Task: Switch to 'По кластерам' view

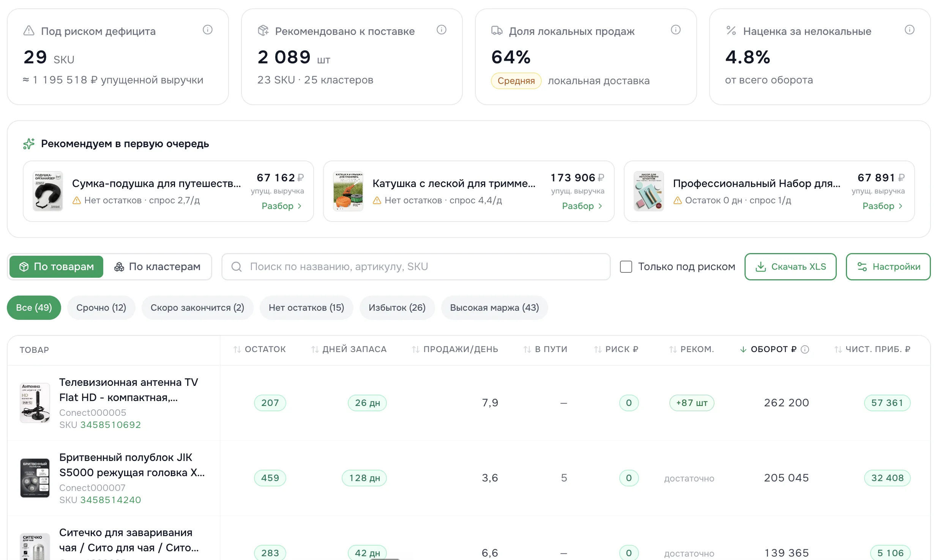Action: click(x=157, y=267)
